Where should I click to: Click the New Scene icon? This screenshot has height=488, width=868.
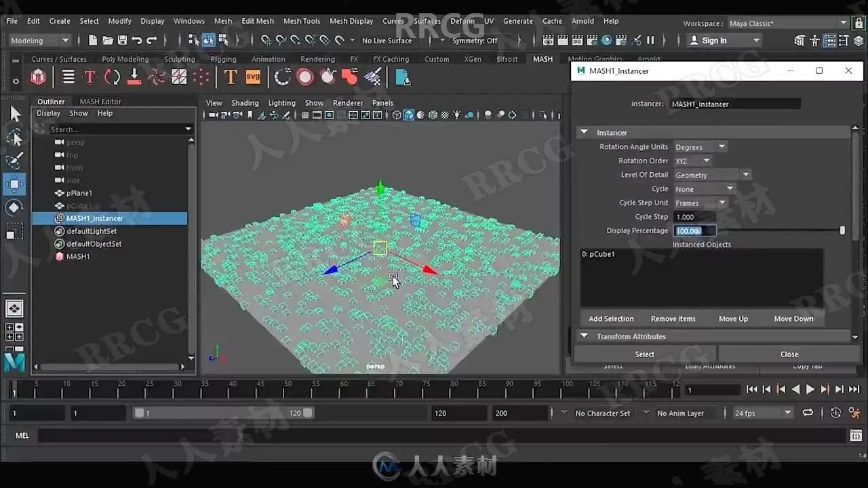[93, 40]
